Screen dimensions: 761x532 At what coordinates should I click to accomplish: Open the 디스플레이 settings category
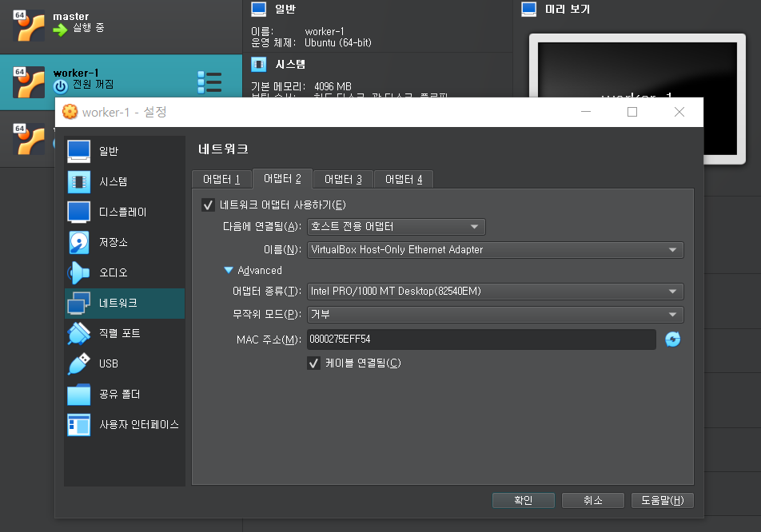pos(124,212)
